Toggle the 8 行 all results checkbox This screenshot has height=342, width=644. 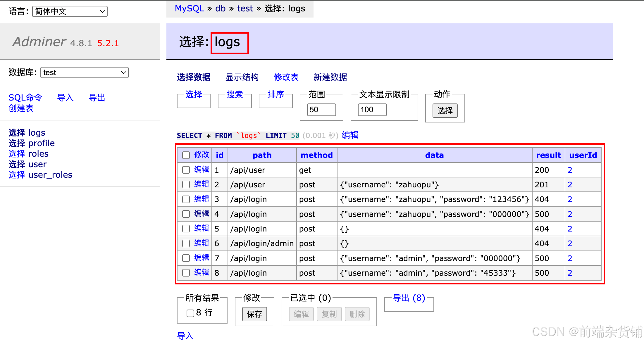tap(190, 313)
